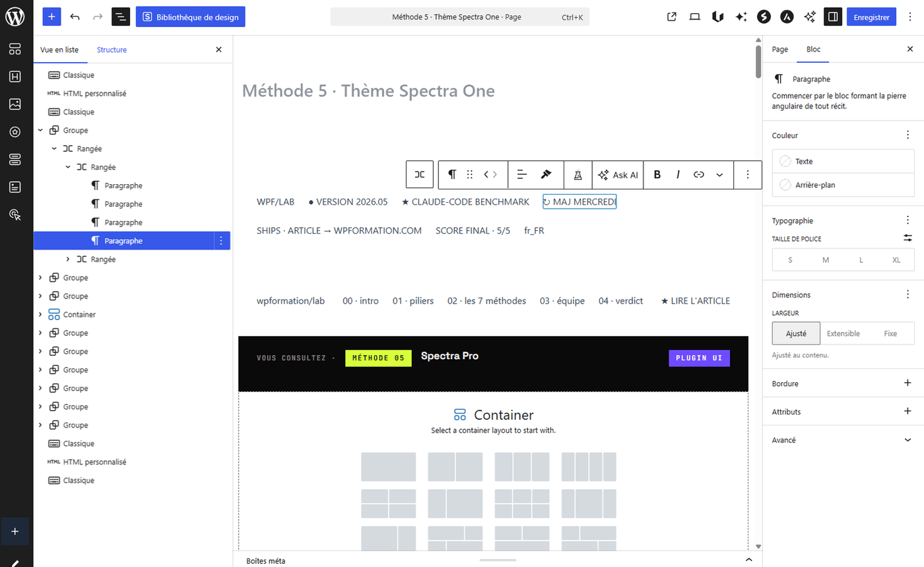Click the Astra A circle icon in header
Screen dimensions: 924x567
[x=787, y=17]
